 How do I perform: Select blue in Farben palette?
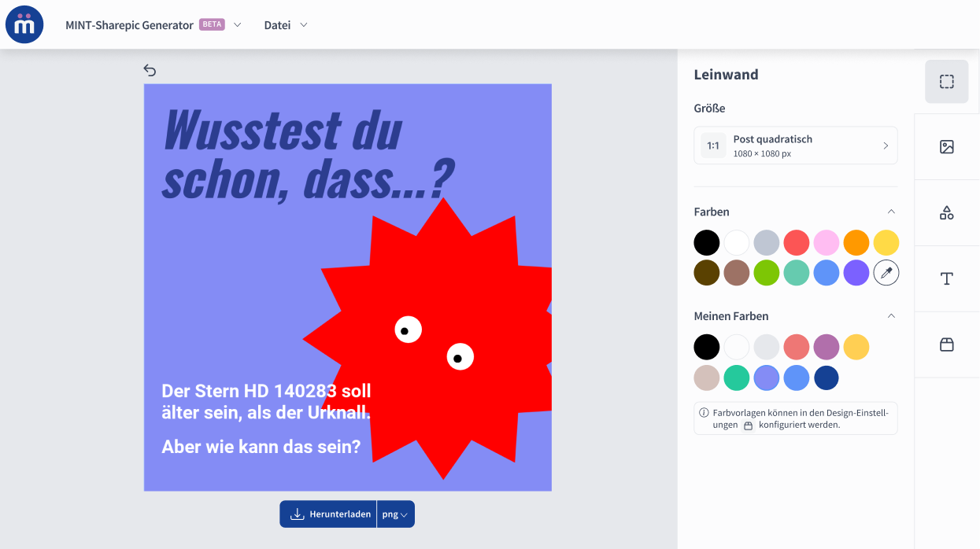coord(827,273)
